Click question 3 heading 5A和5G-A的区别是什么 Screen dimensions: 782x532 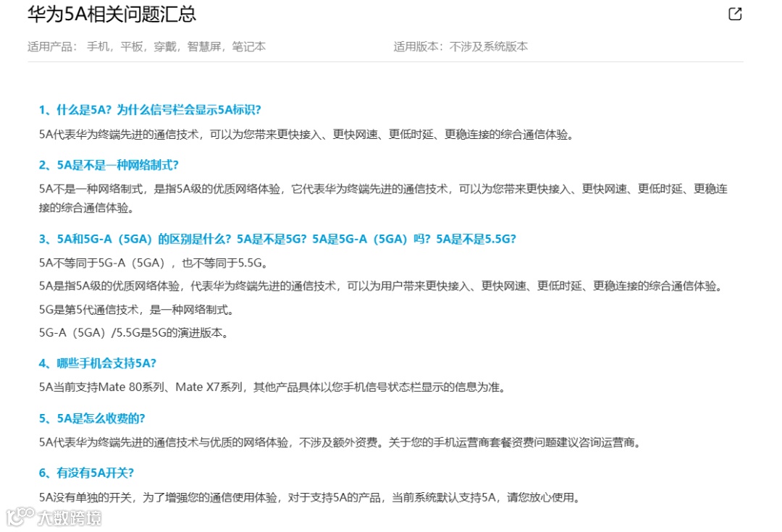coord(277,239)
